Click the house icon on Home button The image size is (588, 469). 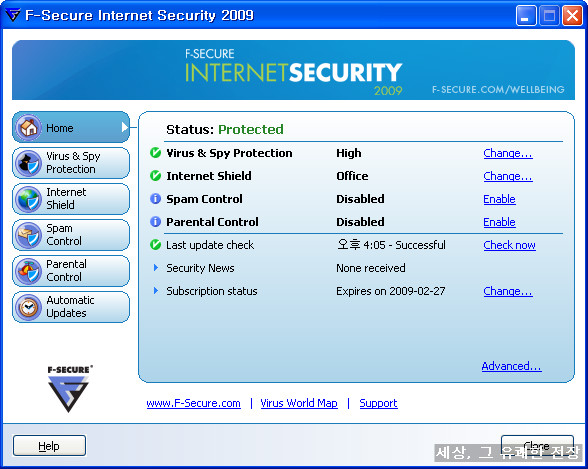pos(28,127)
